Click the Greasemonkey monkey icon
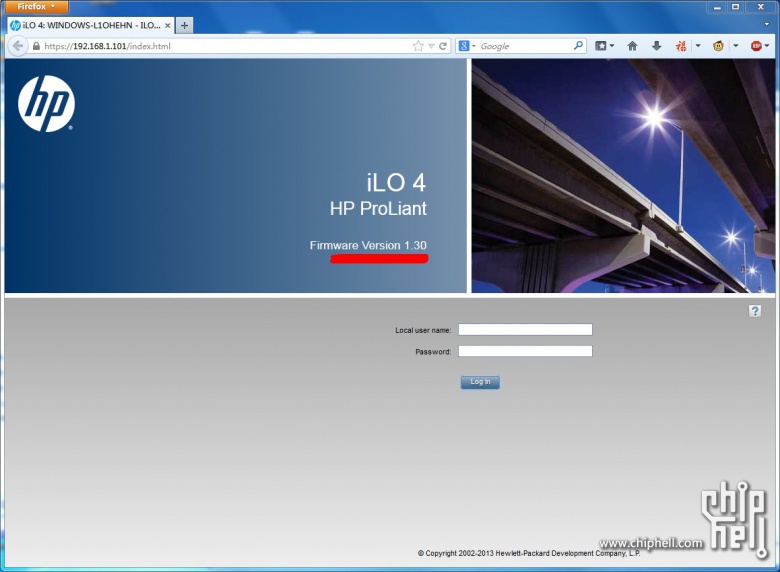 [718, 46]
